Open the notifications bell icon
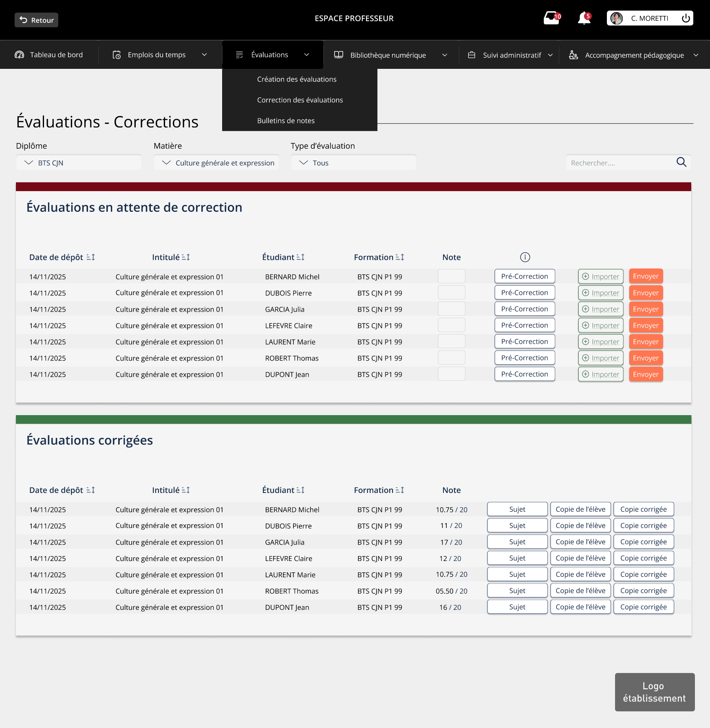This screenshot has height=728, width=710. (x=584, y=18)
